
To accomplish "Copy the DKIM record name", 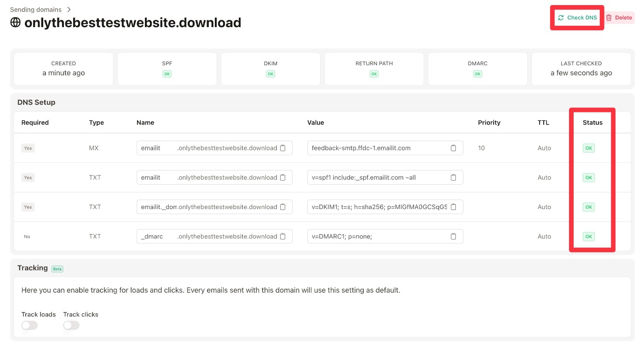I will (x=283, y=207).
